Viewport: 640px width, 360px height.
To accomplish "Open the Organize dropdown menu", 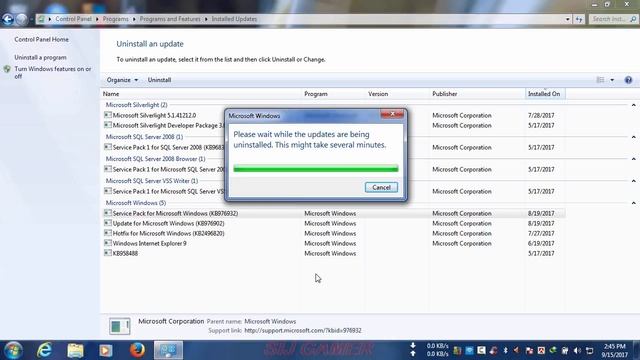I will pyautogui.click(x=122, y=80).
